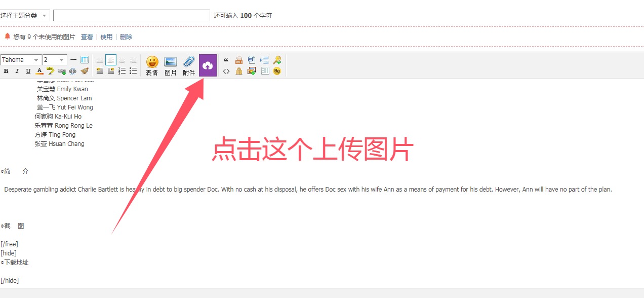
Task: Click the 查看 link for unused images
Action: (87, 36)
